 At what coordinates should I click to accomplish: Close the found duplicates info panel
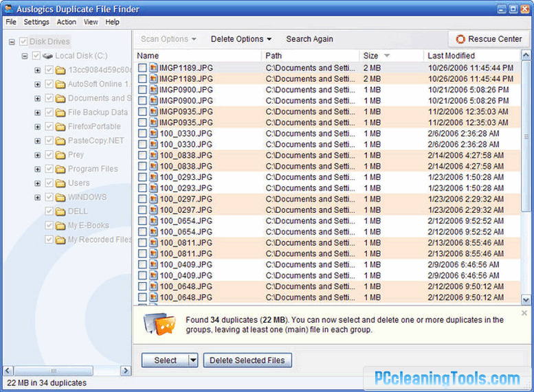[x=524, y=313]
